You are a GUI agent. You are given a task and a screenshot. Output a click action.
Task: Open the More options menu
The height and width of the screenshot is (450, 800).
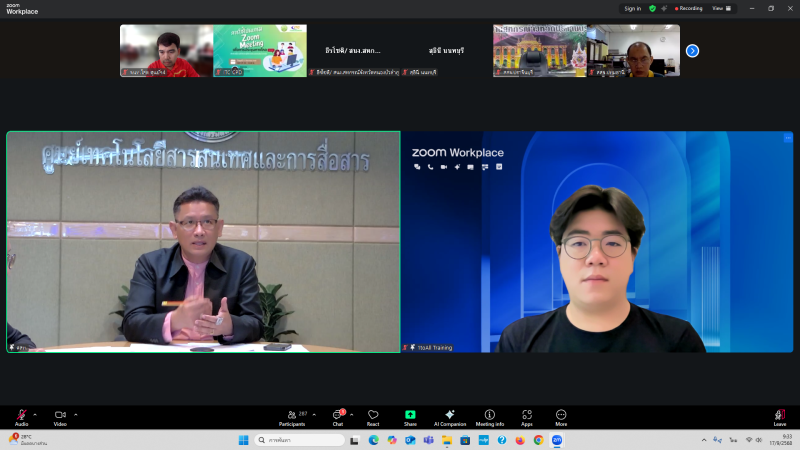[561, 415]
